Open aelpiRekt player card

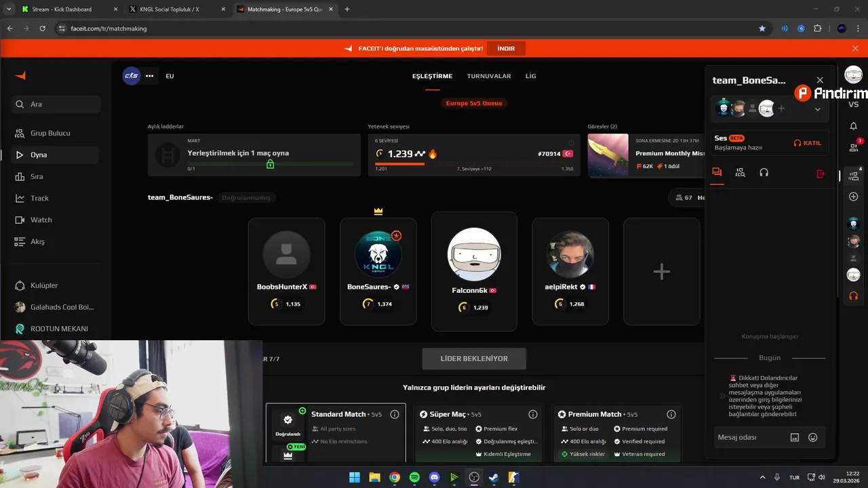click(570, 271)
